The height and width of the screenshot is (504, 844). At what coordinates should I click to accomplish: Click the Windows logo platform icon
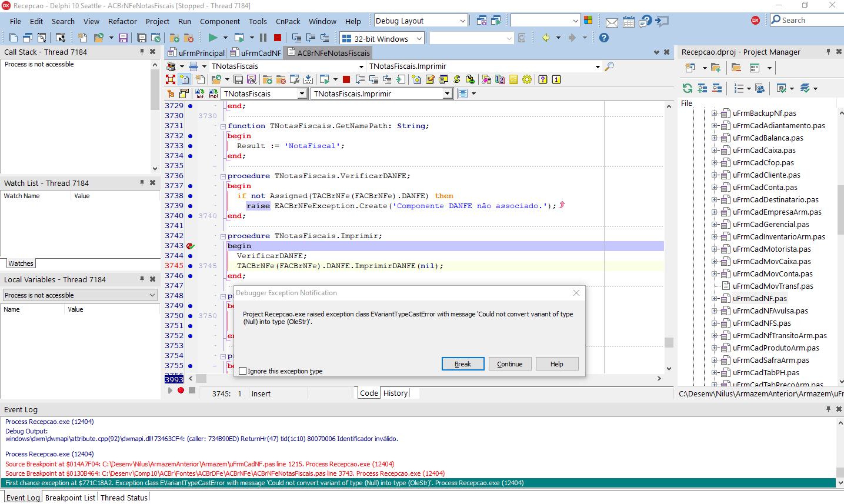coord(588,21)
